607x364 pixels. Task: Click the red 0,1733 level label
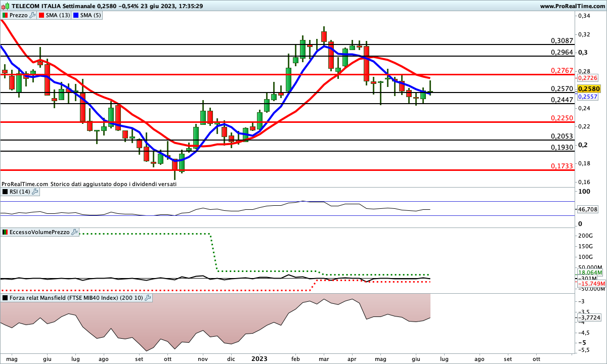click(x=561, y=166)
